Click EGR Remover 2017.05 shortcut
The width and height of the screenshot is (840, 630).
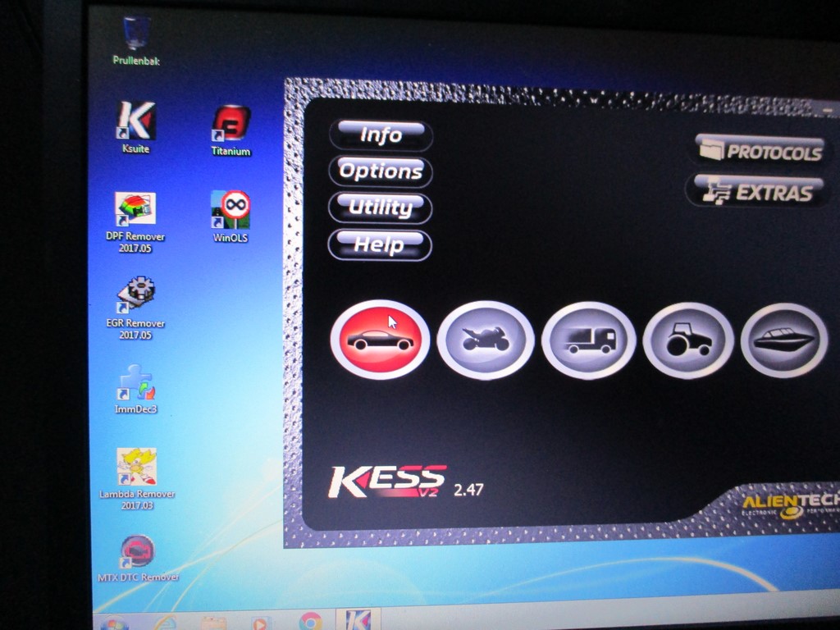click(x=135, y=297)
